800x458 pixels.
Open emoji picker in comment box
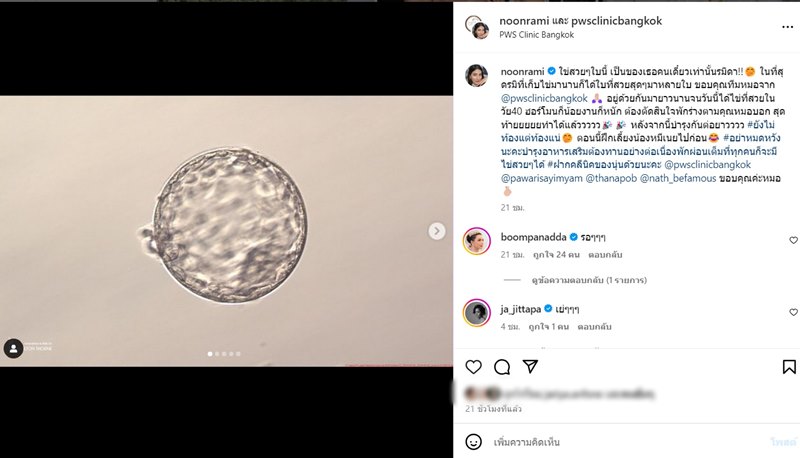474,442
